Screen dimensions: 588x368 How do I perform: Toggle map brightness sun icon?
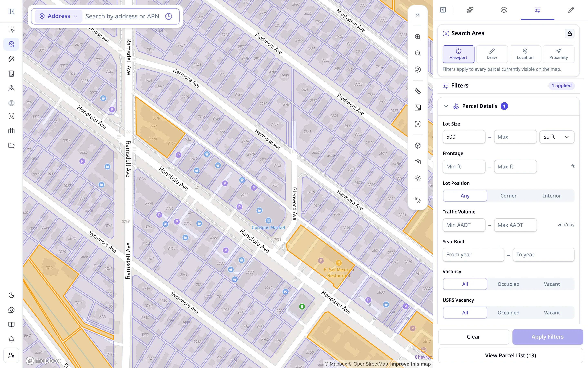pyautogui.click(x=418, y=178)
